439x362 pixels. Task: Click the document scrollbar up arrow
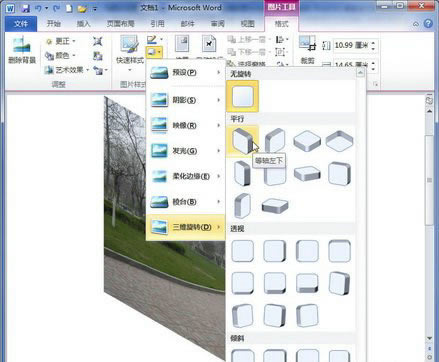[x=430, y=111]
